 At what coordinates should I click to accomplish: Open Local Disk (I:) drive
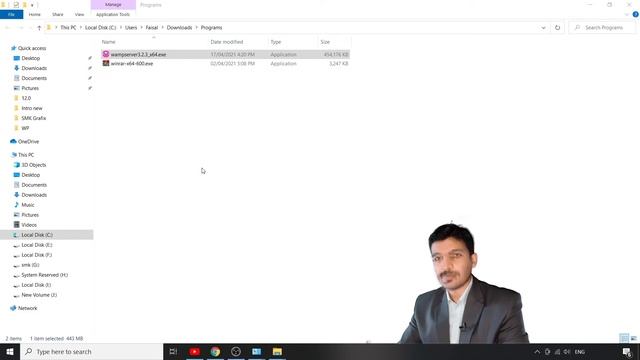36,285
